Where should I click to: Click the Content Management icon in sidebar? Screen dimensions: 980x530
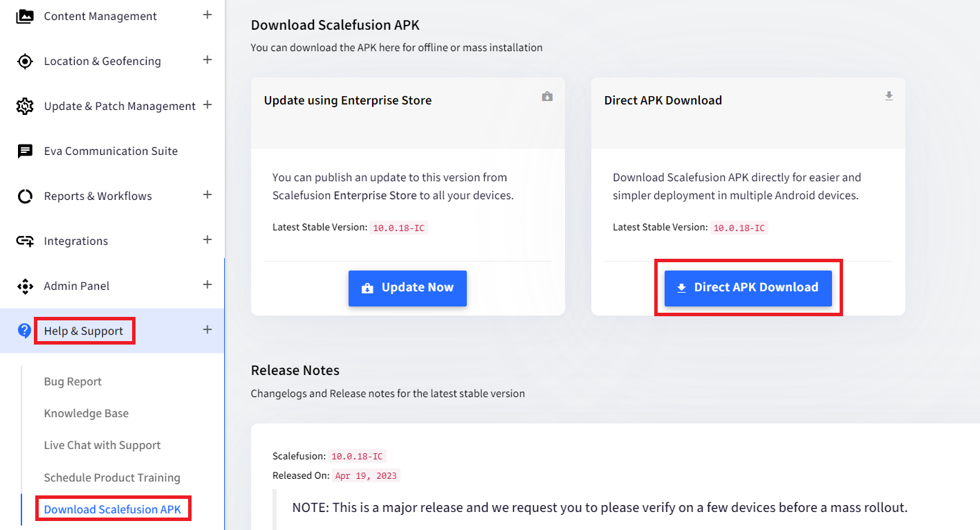coord(25,16)
